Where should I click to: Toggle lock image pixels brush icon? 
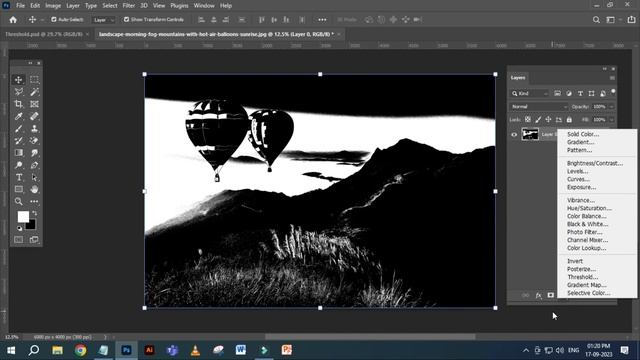coord(538,120)
